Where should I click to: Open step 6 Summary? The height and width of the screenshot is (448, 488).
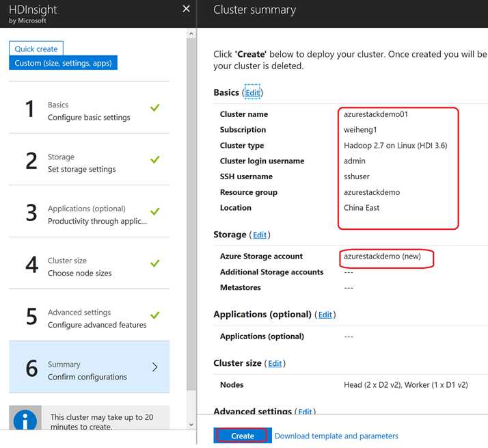(90, 367)
